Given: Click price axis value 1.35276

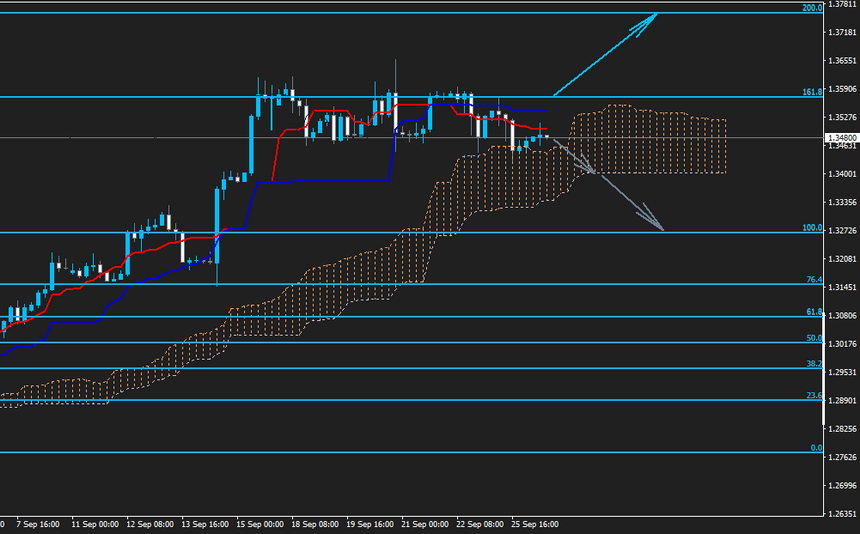Looking at the screenshot, I should click(x=842, y=117).
